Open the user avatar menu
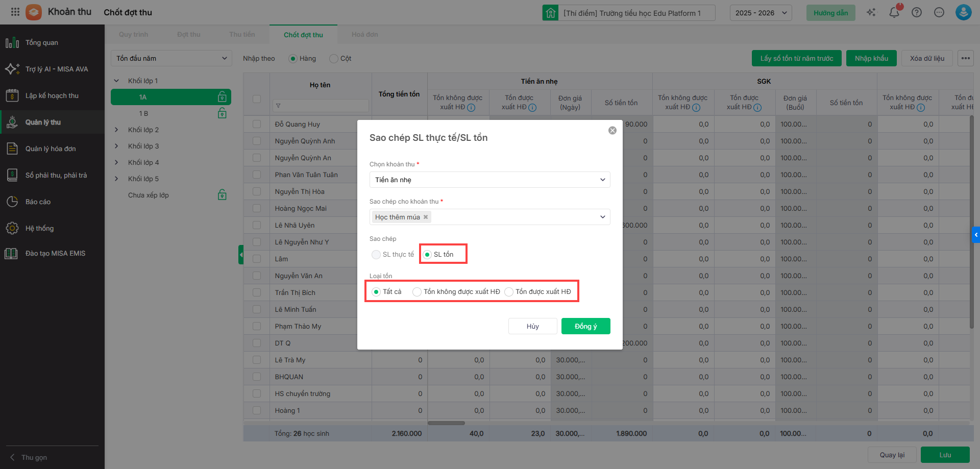Viewport: 980px width, 469px height. (963, 12)
